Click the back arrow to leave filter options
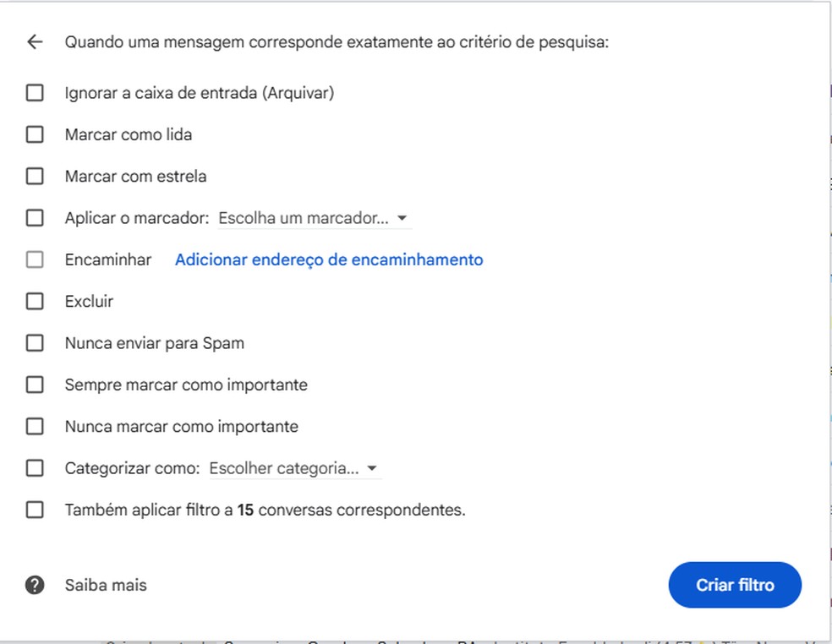This screenshot has width=832, height=644. click(x=34, y=41)
